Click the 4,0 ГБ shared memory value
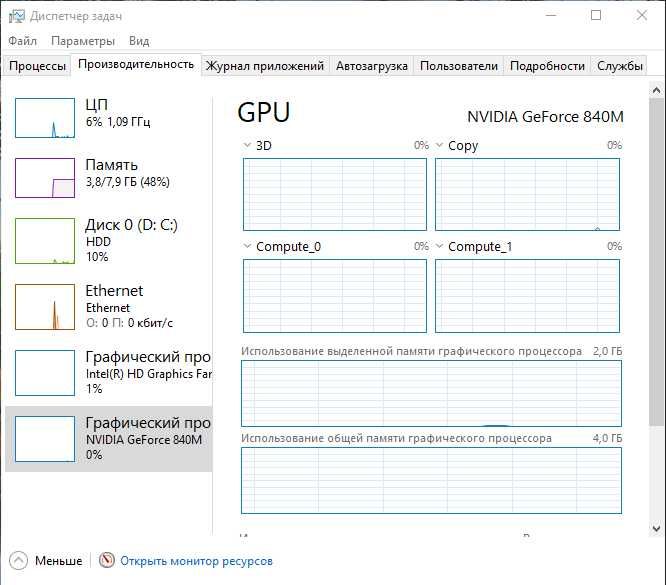 (607, 438)
